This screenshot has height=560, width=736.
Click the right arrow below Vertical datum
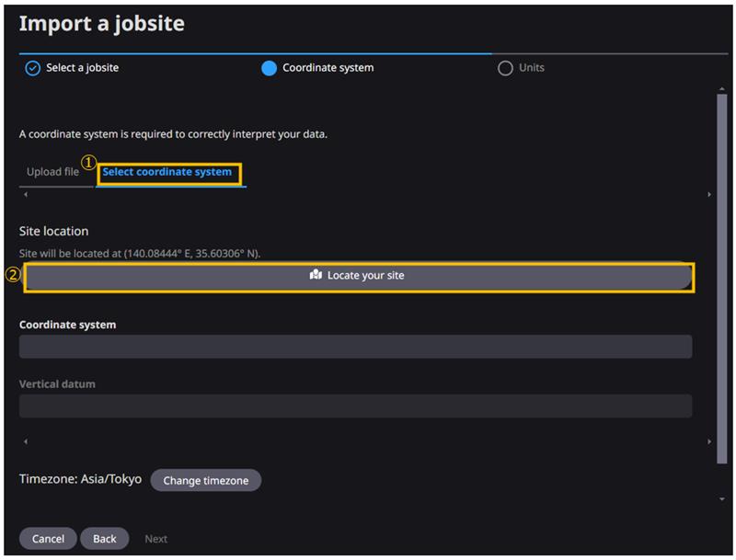(x=708, y=441)
